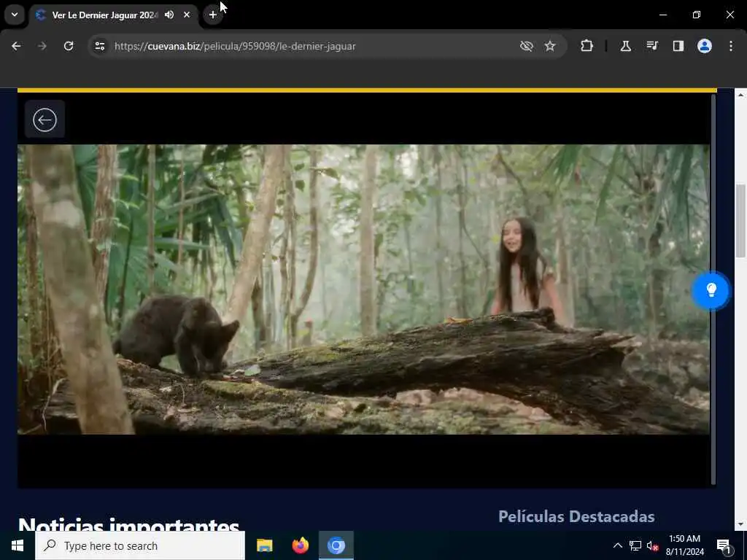Click the video frame of the movie
747x560 pixels.
pyautogui.click(x=363, y=289)
